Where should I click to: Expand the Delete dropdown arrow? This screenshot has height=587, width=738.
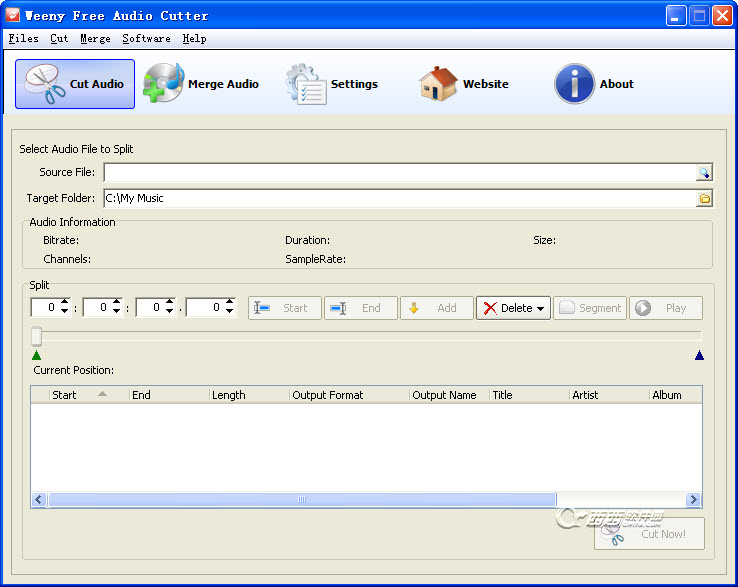(541, 308)
